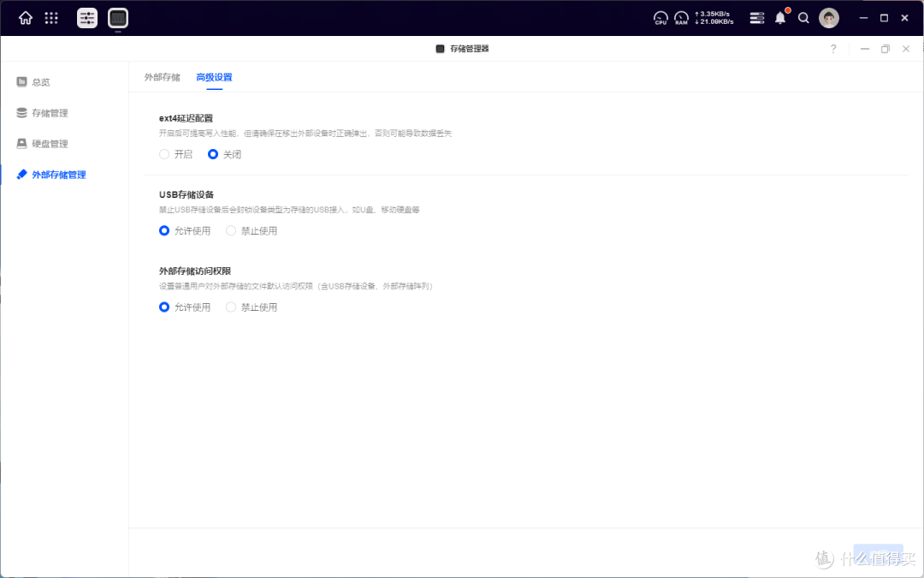This screenshot has width=924, height=578.
Task: Select 禁止使用 for 外部存储访问权限
Action: click(251, 307)
